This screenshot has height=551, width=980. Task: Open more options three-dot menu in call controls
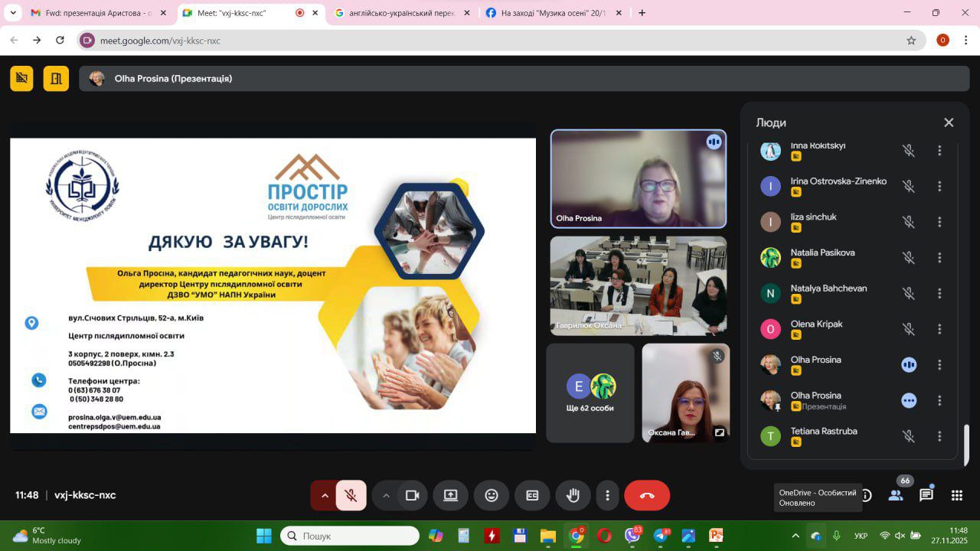pyautogui.click(x=607, y=495)
